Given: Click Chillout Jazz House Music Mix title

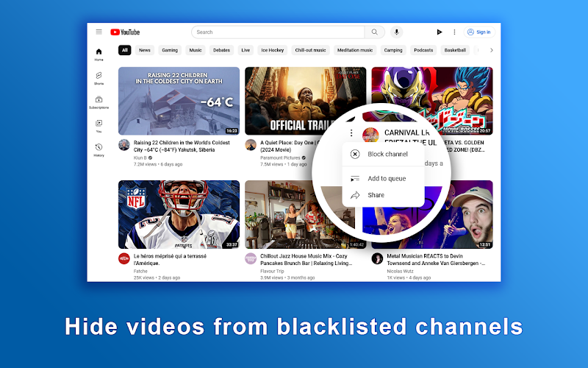Looking at the screenshot, I should click(x=306, y=260).
